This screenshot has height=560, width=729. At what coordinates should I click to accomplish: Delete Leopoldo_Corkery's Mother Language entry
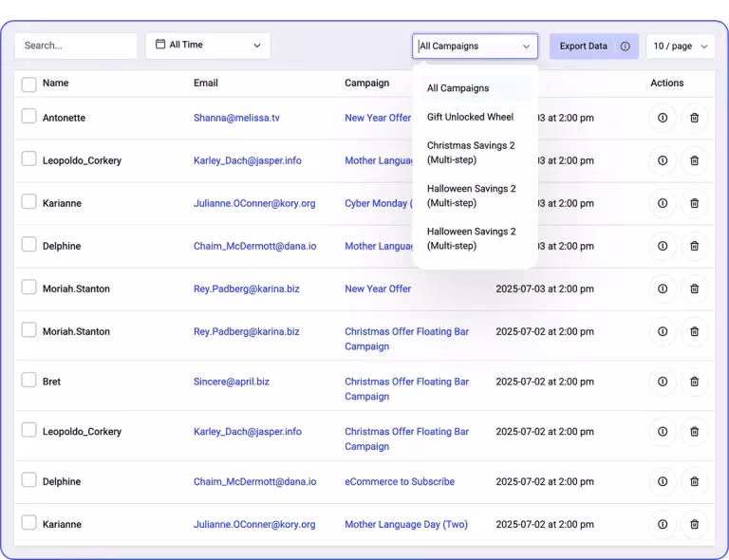point(694,160)
